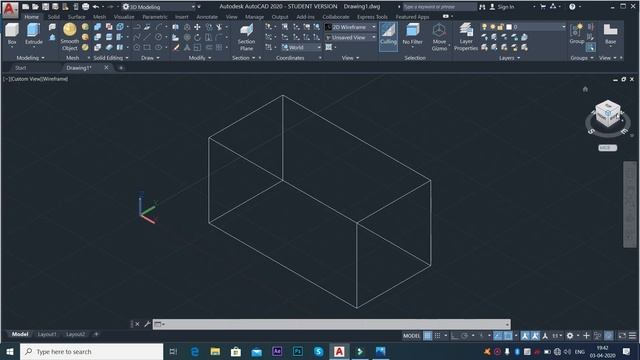
Task: Click the Erase tool in Modify panel
Action: [176, 47]
